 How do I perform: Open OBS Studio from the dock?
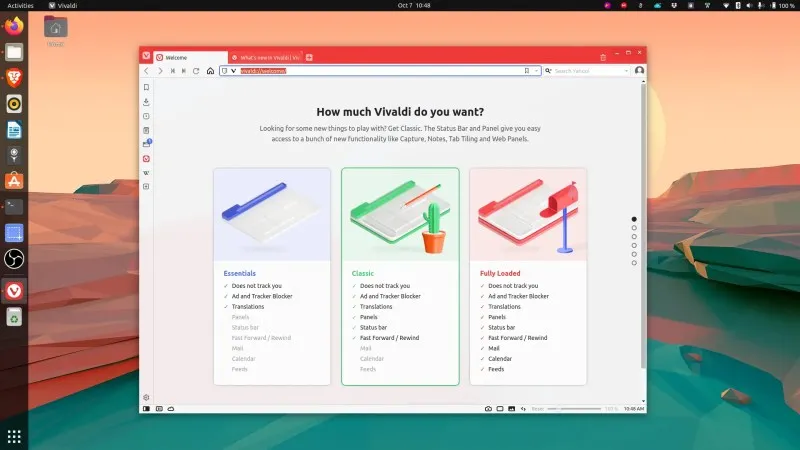coord(14,259)
